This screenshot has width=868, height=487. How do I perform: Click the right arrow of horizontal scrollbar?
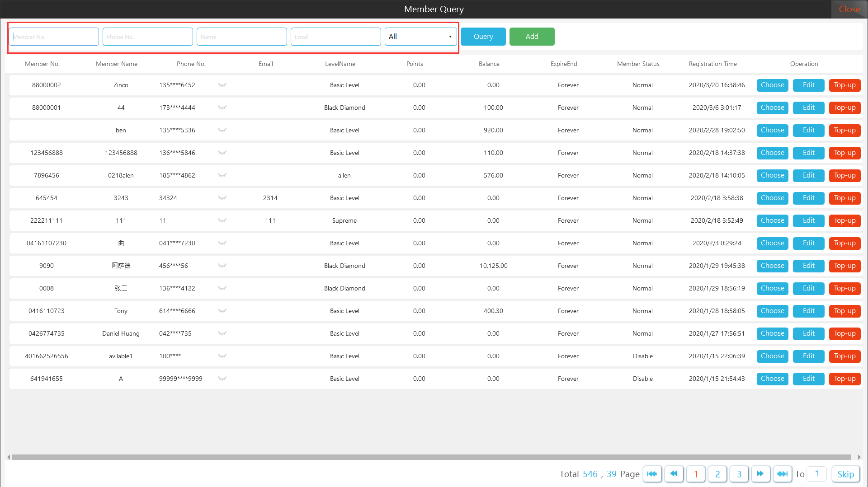[x=859, y=457]
